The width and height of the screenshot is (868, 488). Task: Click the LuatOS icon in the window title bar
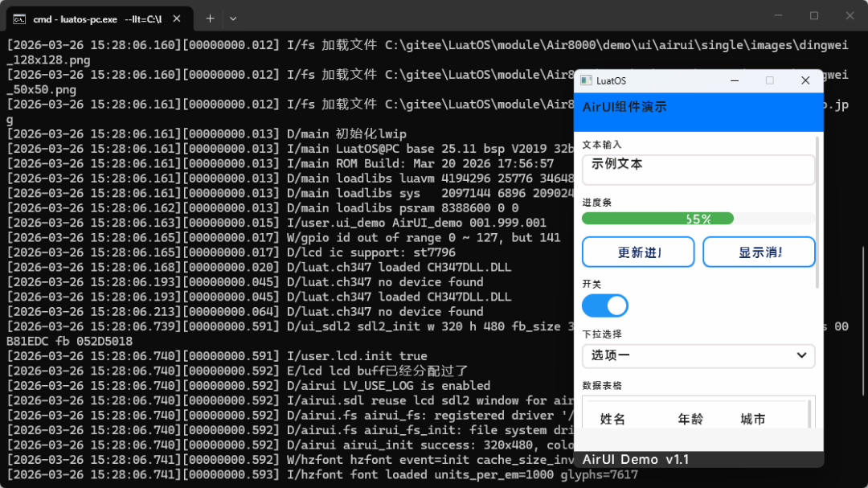pyautogui.click(x=588, y=80)
